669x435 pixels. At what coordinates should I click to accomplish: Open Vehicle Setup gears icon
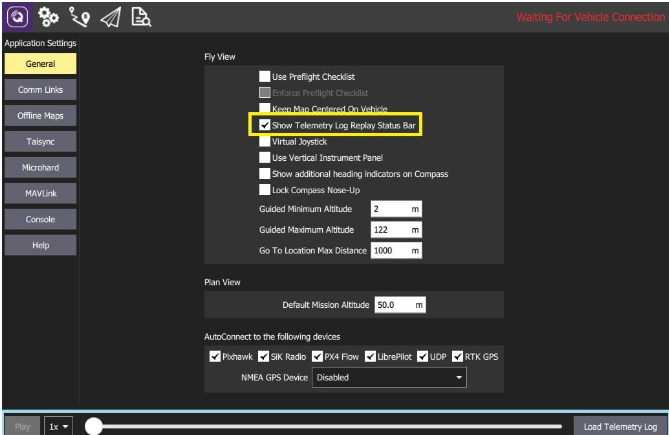[x=47, y=17]
